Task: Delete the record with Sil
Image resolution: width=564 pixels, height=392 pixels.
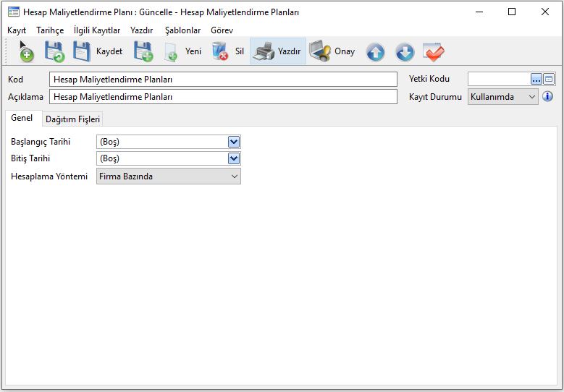Action: tap(229, 52)
